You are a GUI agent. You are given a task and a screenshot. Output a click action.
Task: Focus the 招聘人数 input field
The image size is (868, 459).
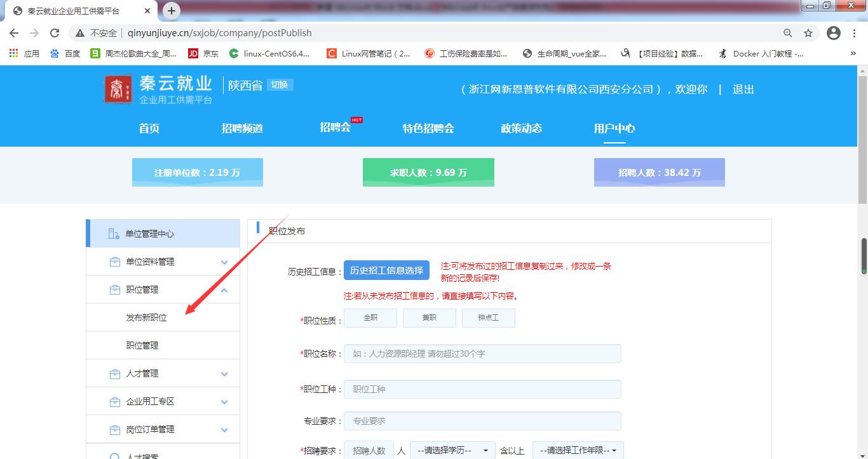coord(369,450)
